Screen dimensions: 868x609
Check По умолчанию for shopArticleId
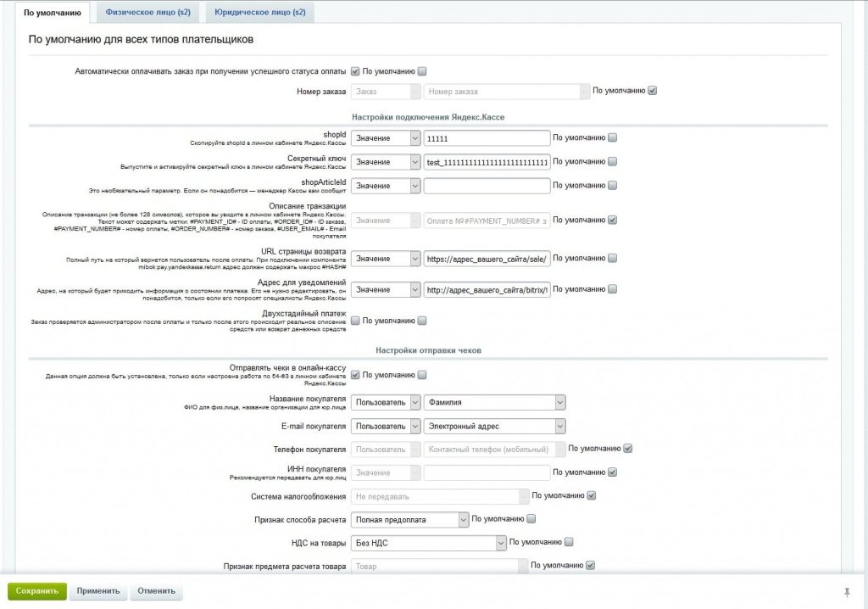612,186
